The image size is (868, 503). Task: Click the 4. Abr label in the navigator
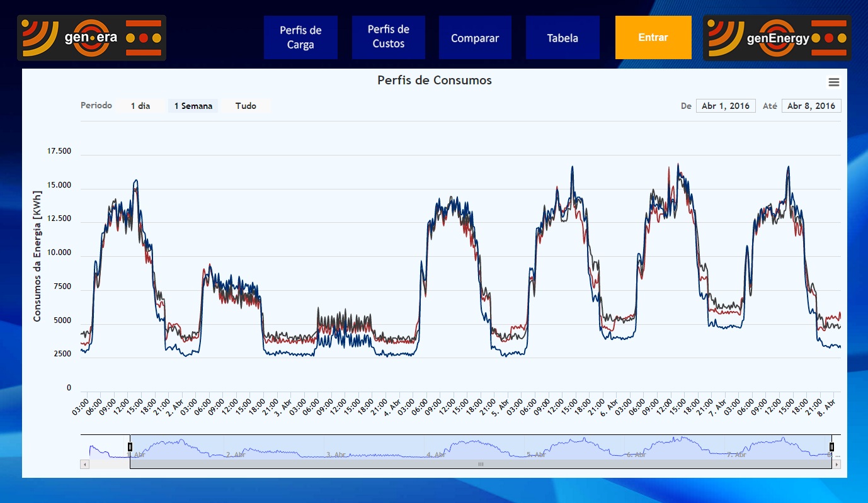(x=436, y=455)
